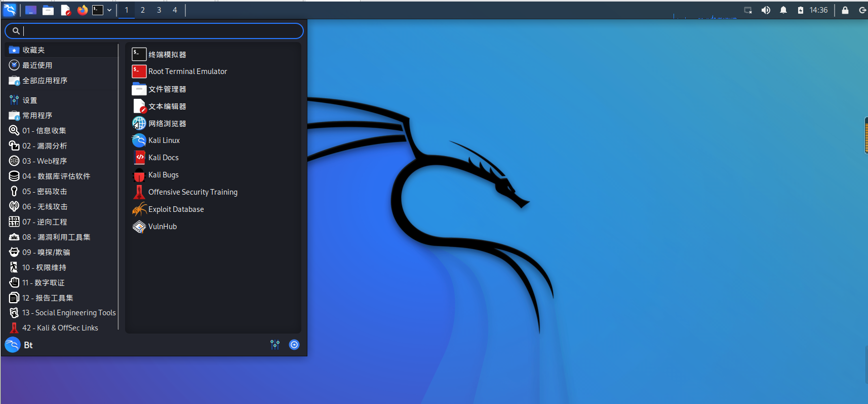868x404 pixels.
Task: Select the 收藏夹 favorites category
Action: (x=62, y=50)
